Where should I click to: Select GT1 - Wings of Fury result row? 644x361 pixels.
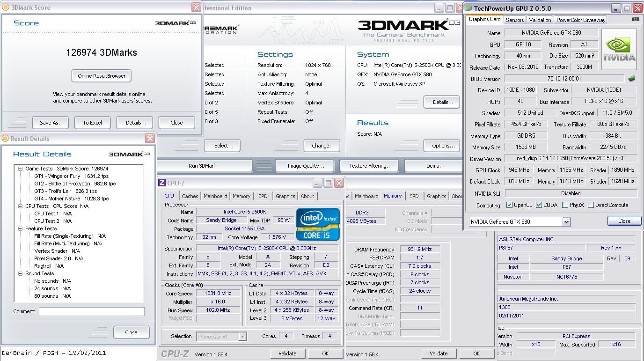(71, 176)
